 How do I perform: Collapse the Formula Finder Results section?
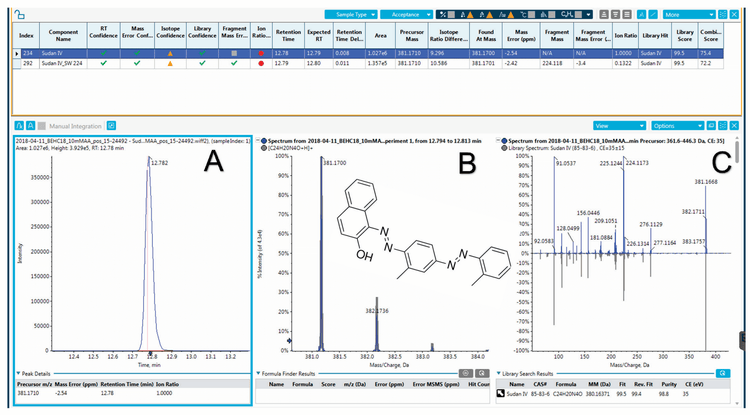pos(259,373)
